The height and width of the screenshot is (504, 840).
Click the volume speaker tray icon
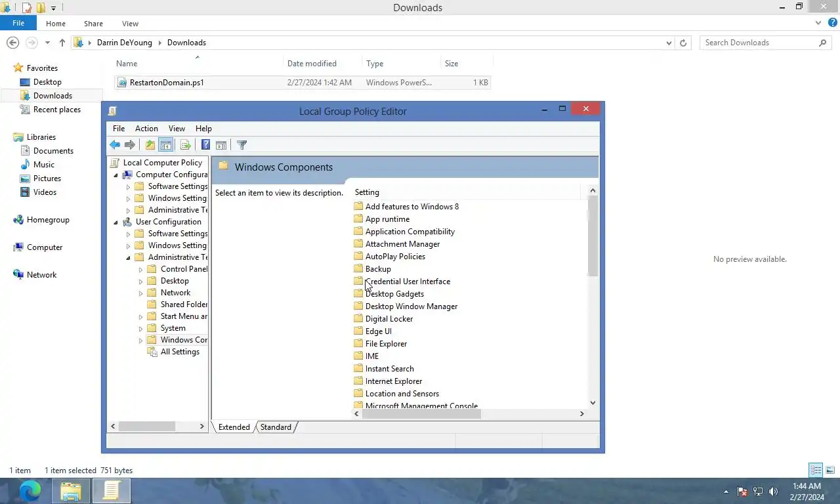point(773,491)
